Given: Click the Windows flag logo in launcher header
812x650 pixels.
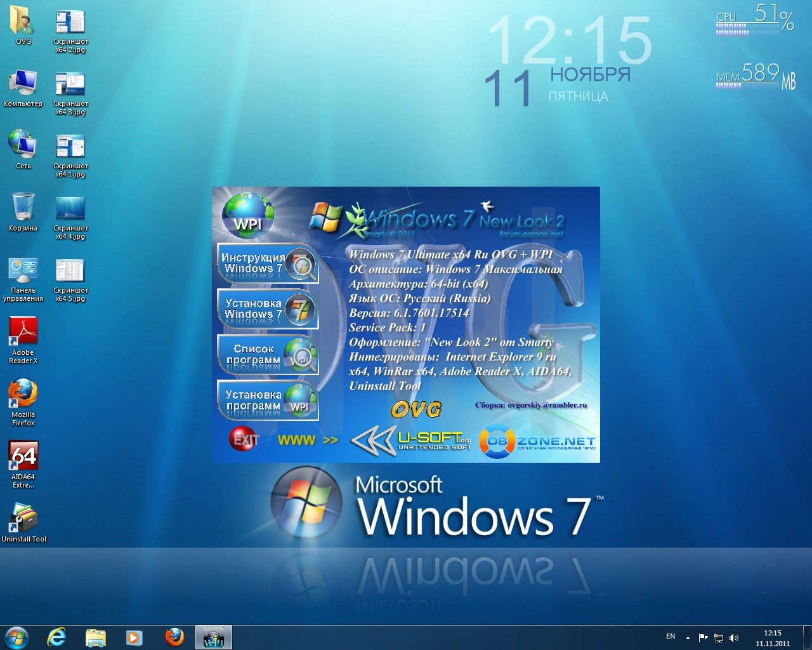Looking at the screenshot, I should pos(325,217).
